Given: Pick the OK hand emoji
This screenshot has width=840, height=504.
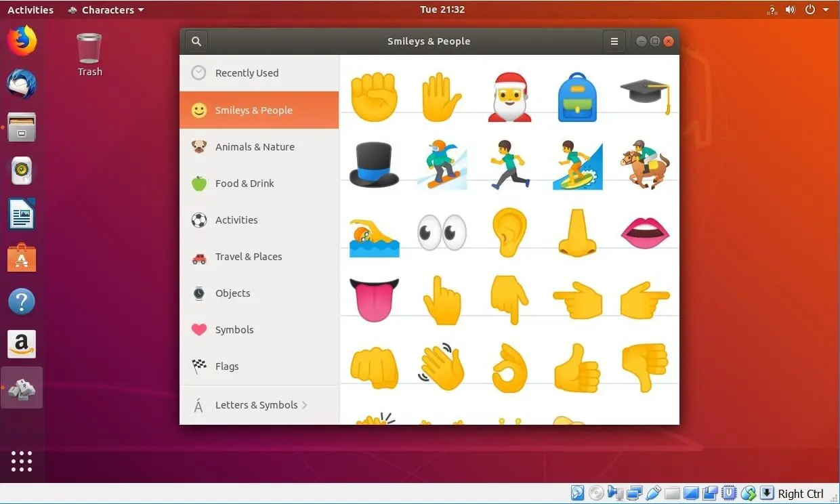Looking at the screenshot, I should click(509, 368).
